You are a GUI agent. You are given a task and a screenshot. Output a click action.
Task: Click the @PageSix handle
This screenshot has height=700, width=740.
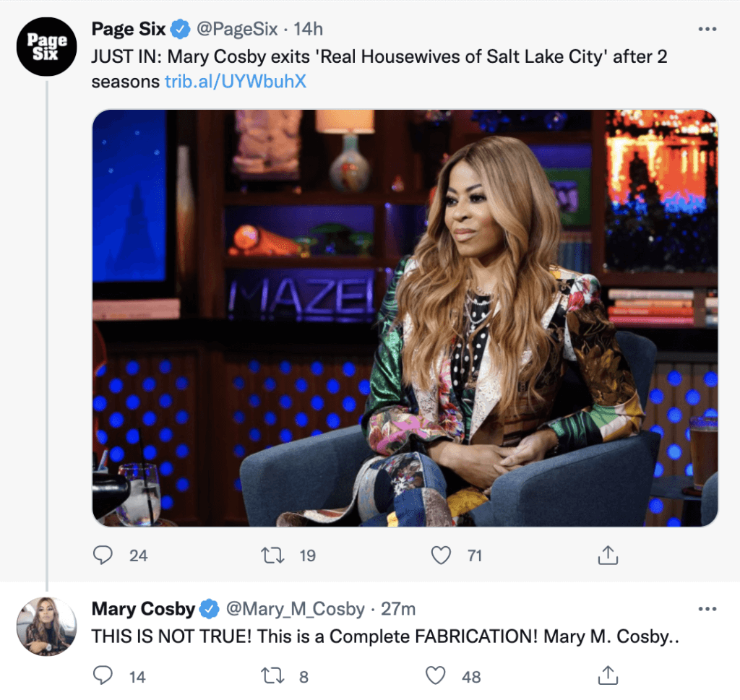pyautogui.click(x=237, y=29)
